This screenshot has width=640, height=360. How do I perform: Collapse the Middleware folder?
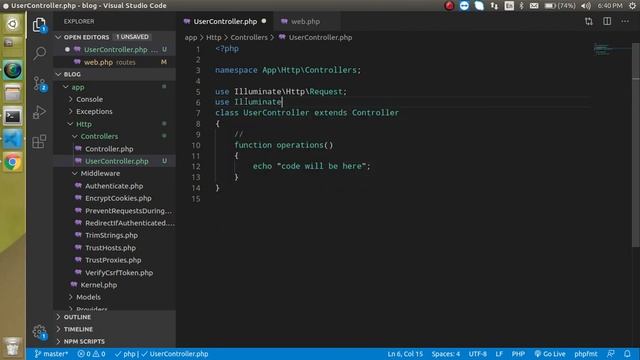point(115,173)
